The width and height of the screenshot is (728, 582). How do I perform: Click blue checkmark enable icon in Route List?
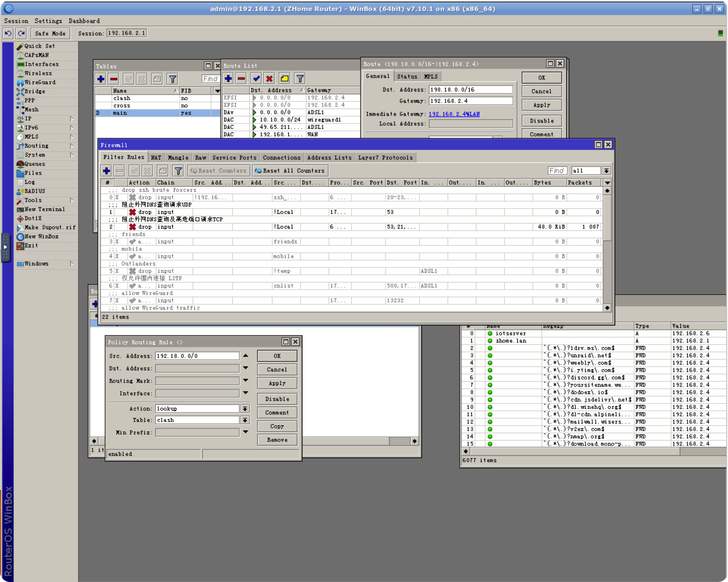[x=256, y=79]
